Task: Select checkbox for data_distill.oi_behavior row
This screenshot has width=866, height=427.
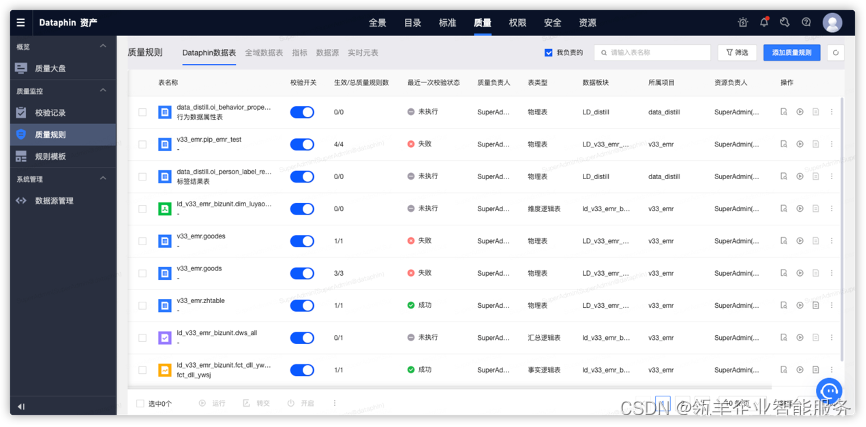Action: pos(142,112)
